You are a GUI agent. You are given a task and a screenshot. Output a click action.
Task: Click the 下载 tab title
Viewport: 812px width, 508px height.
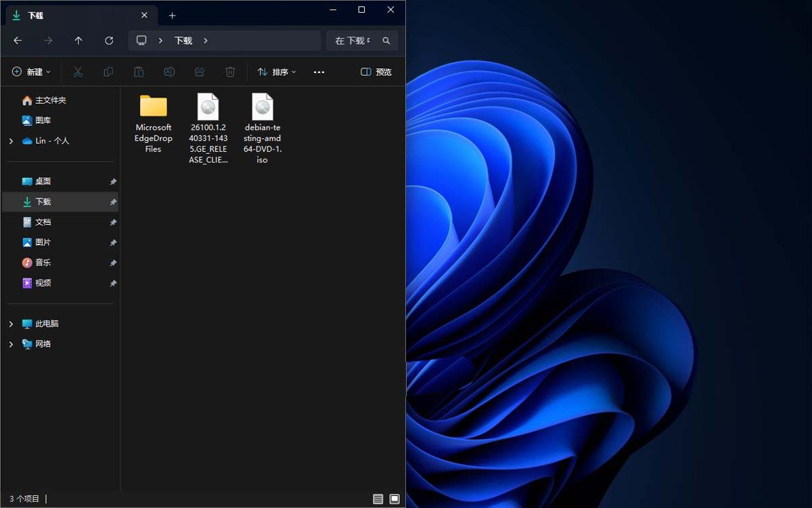pos(36,15)
